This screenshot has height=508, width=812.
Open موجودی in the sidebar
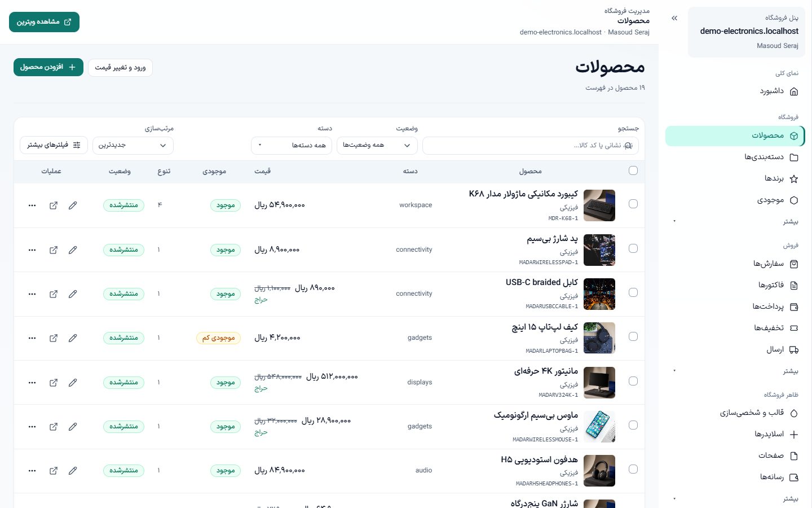click(735, 200)
